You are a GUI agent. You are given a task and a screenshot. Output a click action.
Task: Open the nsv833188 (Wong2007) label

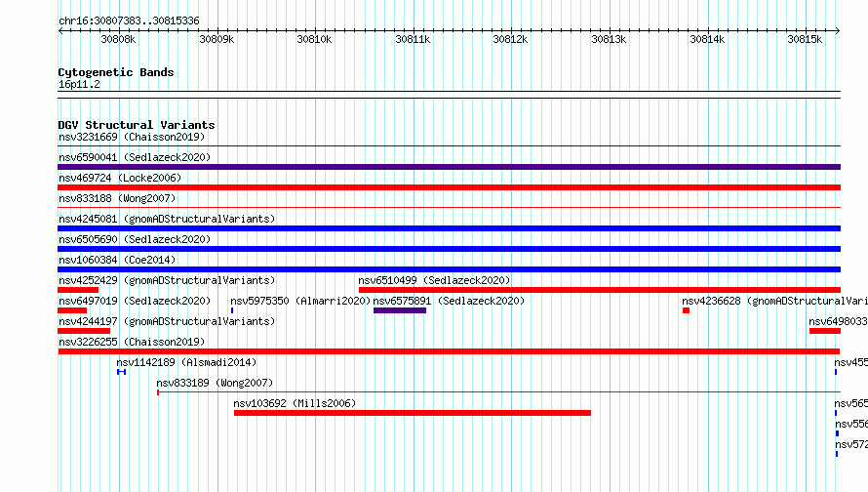(117, 198)
